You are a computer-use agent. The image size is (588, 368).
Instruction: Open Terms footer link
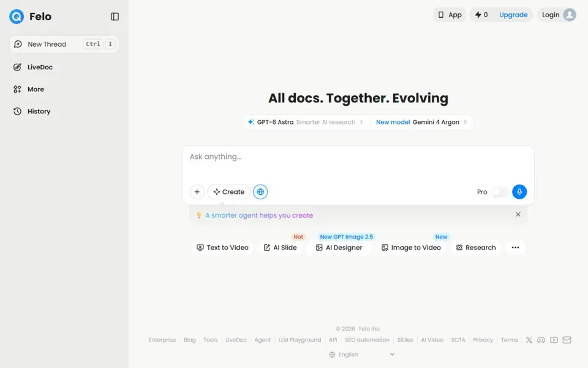(509, 340)
